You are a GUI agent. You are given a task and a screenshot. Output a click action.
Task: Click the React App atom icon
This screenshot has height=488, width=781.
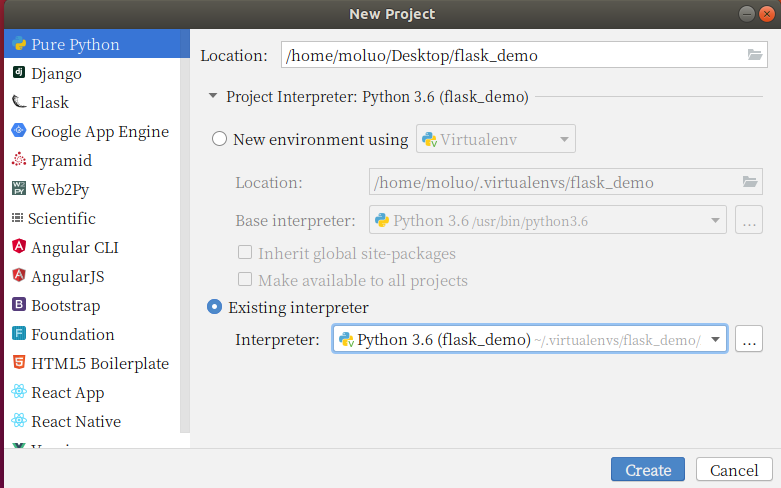click(x=19, y=391)
